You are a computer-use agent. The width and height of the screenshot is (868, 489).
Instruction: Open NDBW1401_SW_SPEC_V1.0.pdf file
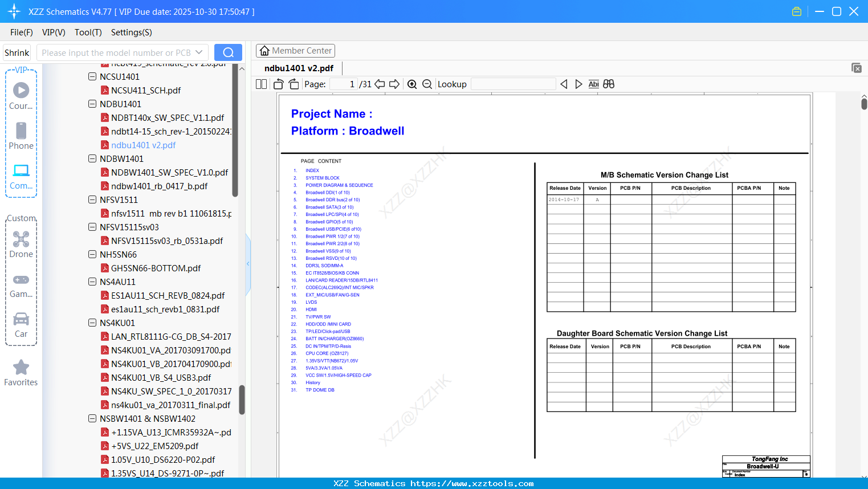click(169, 172)
